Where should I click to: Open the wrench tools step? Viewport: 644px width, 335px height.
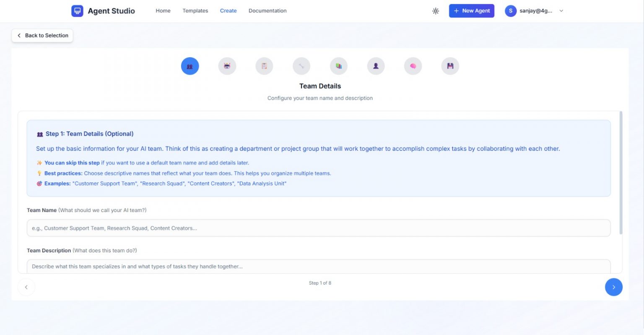301,66
